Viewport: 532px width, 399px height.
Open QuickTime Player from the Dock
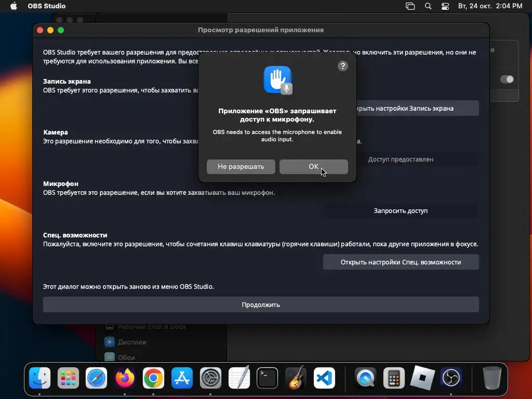pyautogui.click(x=365, y=378)
